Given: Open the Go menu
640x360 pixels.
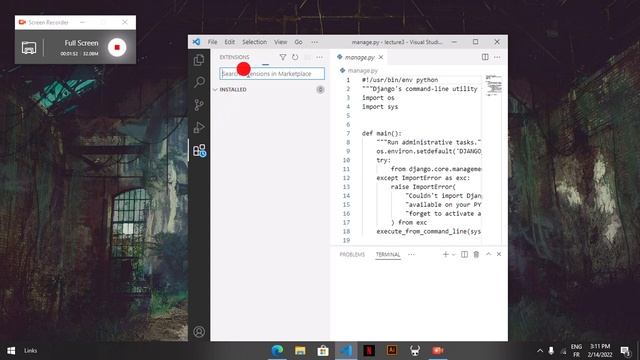Looking at the screenshot, I should coord(298,42).
